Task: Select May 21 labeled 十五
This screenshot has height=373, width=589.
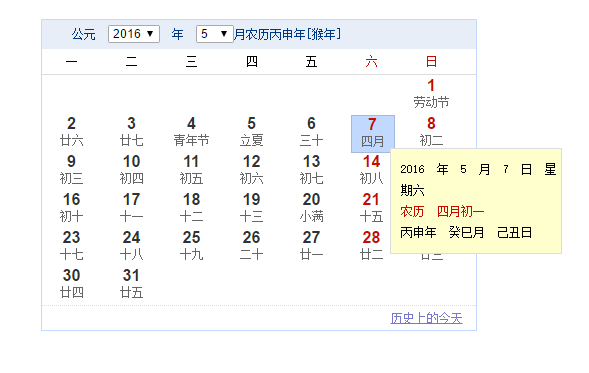Action: tap(371, 208)
